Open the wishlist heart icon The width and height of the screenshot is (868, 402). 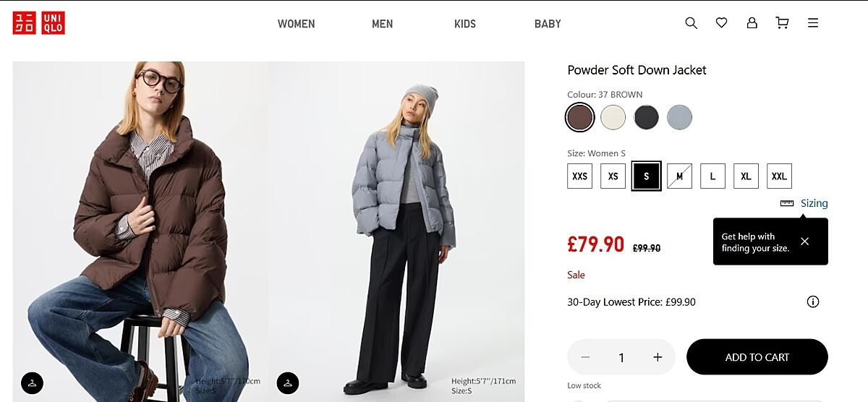pos(721,23)
